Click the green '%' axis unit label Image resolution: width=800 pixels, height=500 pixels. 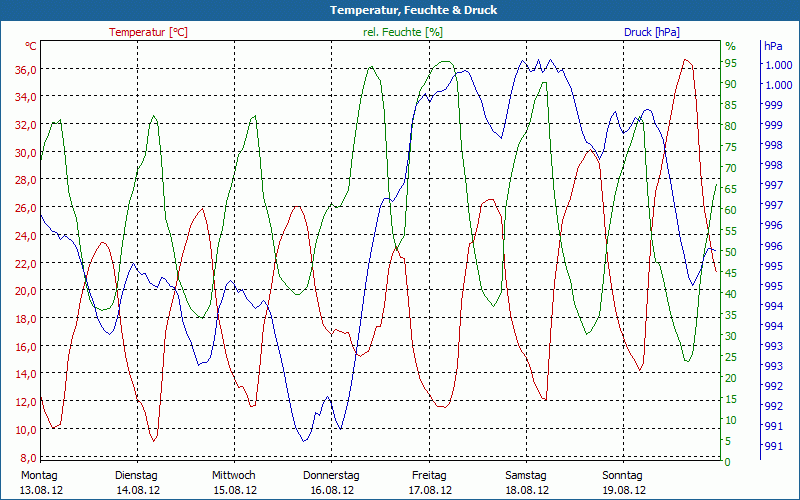pyautogui.click(x=731, y=46)
